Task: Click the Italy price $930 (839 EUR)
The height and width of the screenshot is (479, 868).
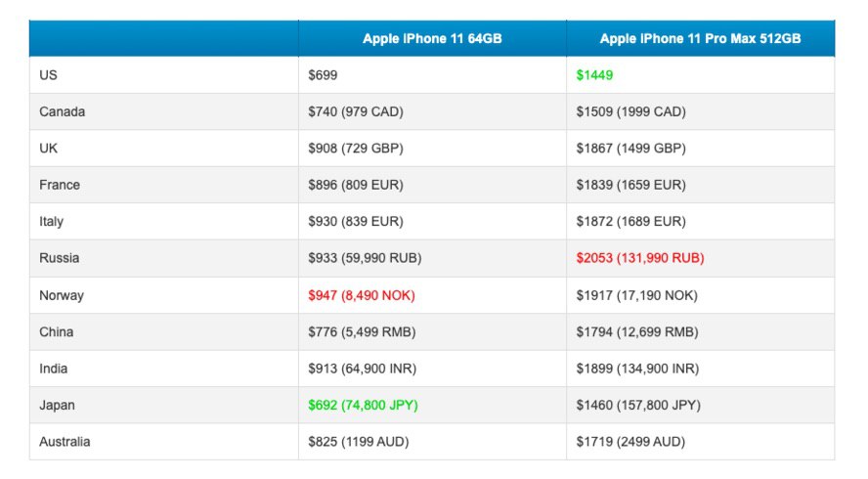Action: [x=355, y=222]
